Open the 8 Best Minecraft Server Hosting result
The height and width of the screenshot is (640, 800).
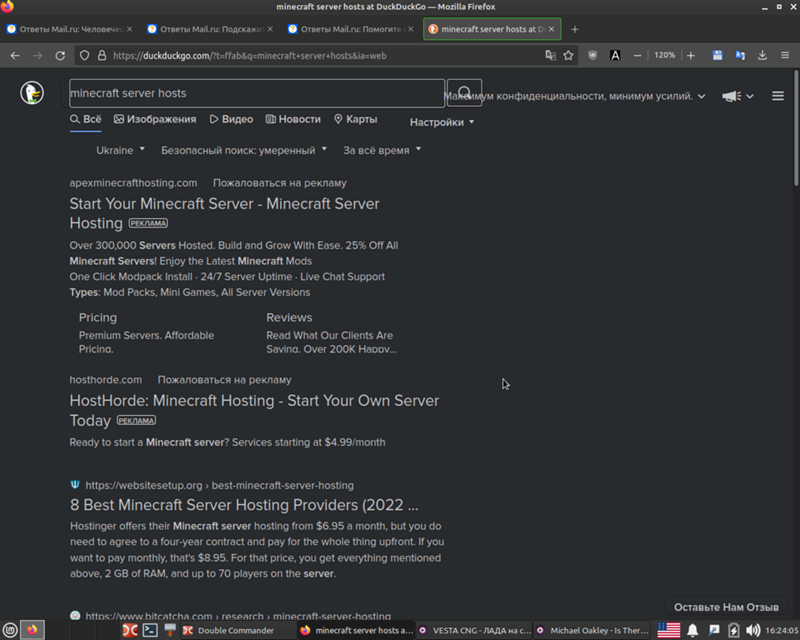pyautogui.click(x=243, y=505)
